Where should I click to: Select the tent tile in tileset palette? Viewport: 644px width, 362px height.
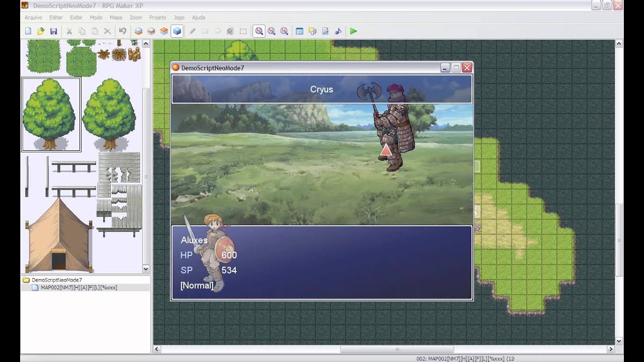click(58, 234)
